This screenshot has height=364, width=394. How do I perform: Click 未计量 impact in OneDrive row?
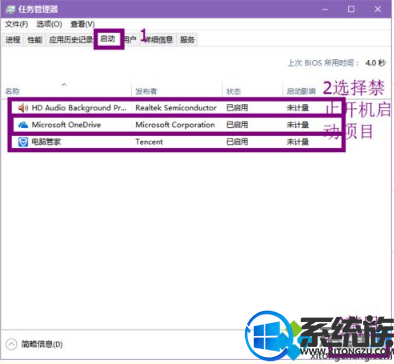(298, 125)
